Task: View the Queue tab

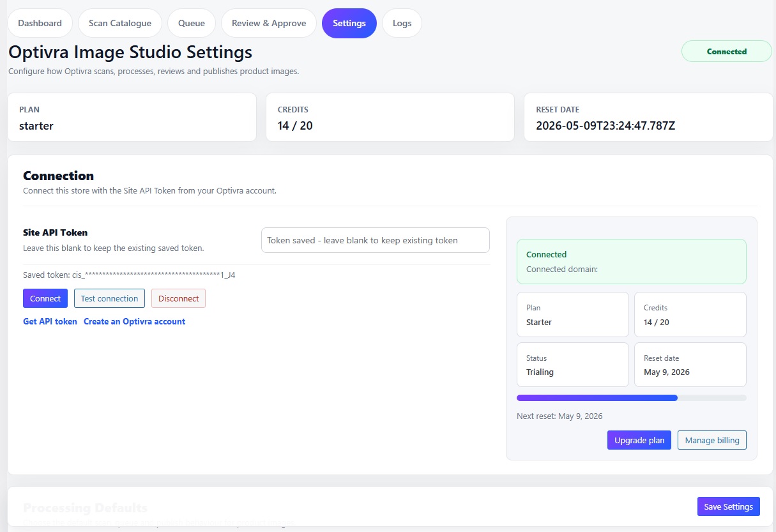Action: pyautogui.click(x=191, y=23)
